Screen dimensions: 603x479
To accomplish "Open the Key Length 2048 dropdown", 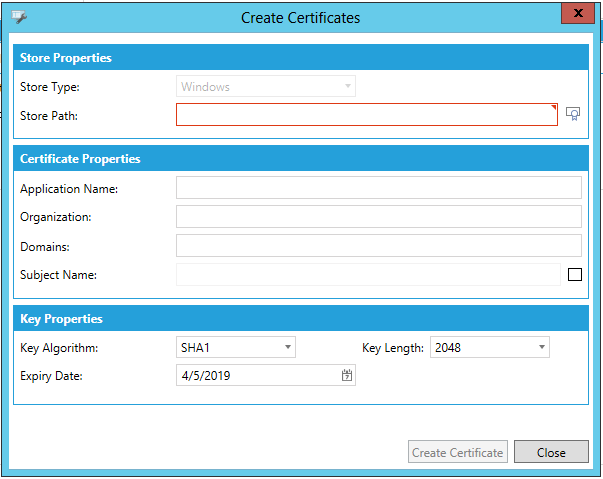I will point(490,347).
